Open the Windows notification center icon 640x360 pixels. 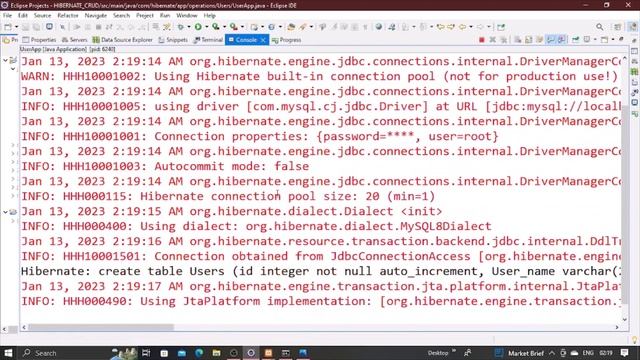pos(624,353)
